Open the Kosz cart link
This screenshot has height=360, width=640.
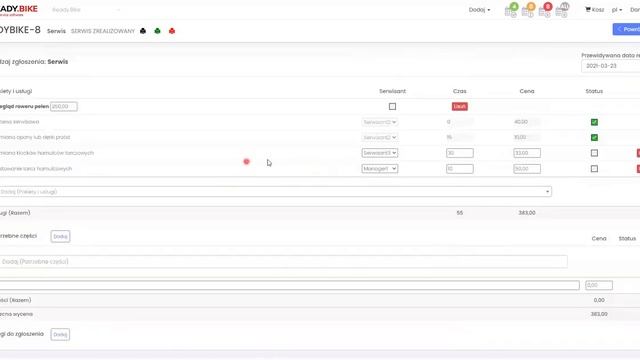pos(594,10)
